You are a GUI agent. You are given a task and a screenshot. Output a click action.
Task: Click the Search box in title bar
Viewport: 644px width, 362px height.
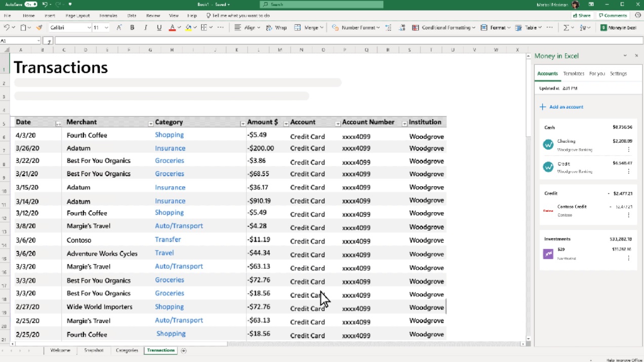(x=321, y=5)
